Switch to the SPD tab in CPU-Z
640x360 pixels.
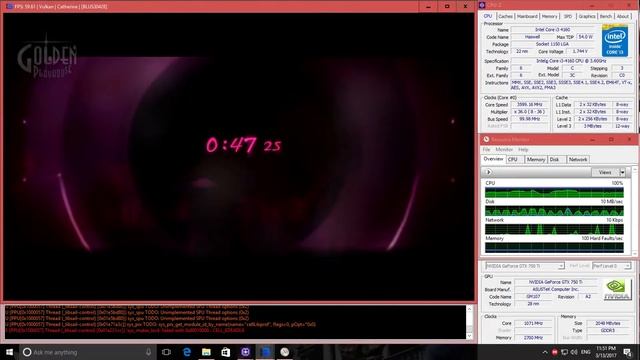(x=568, y=16)
